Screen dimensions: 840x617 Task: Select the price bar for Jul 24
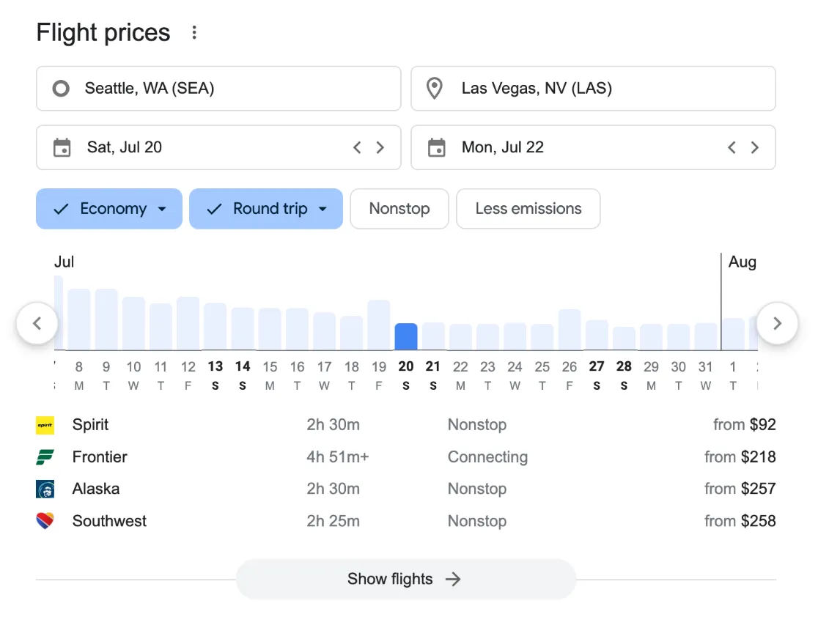pos(515,337)
